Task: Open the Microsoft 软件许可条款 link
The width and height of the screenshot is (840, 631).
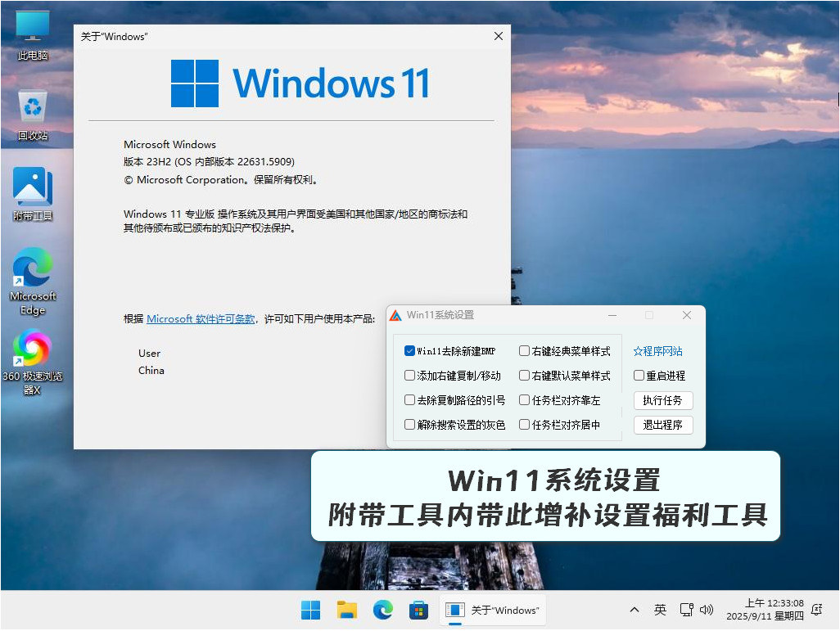Action: 201,319
